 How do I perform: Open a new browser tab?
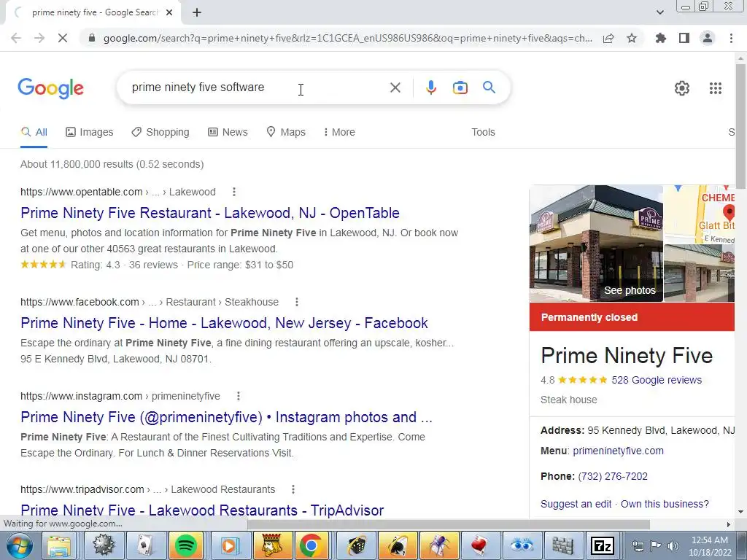(197, 12)
